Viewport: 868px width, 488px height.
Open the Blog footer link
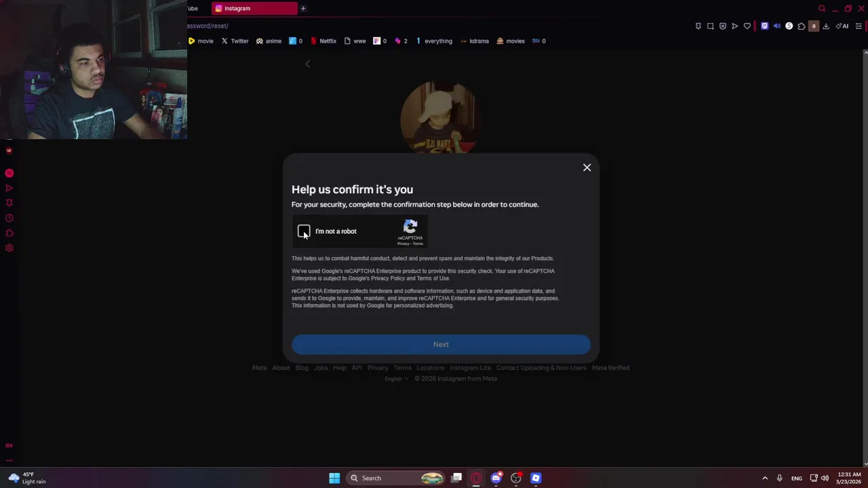302,367
